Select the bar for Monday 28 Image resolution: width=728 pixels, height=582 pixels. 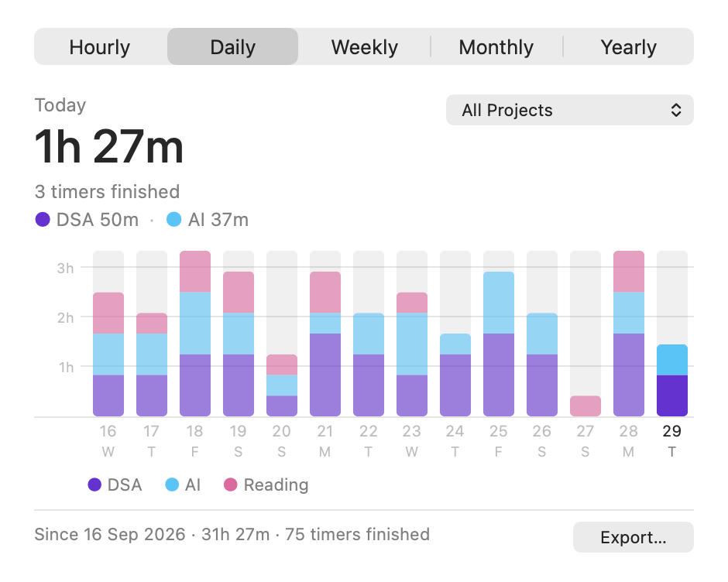(629, 334)
